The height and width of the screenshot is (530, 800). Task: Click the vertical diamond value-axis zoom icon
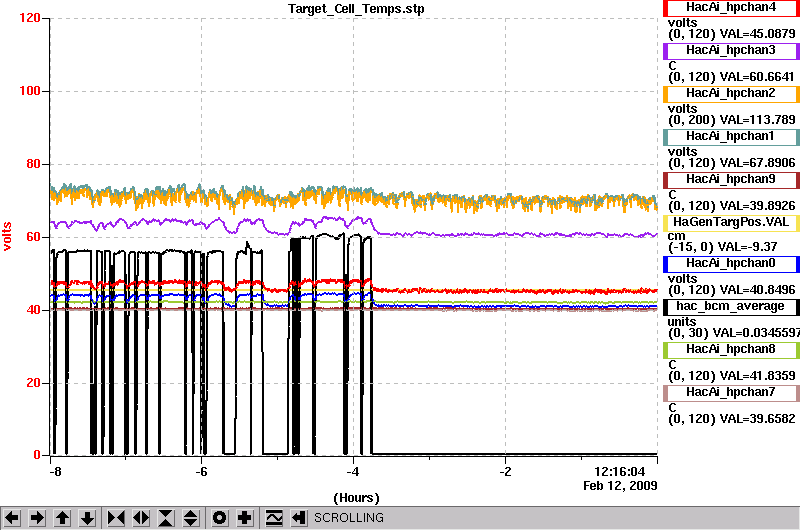tap(190, 518)
